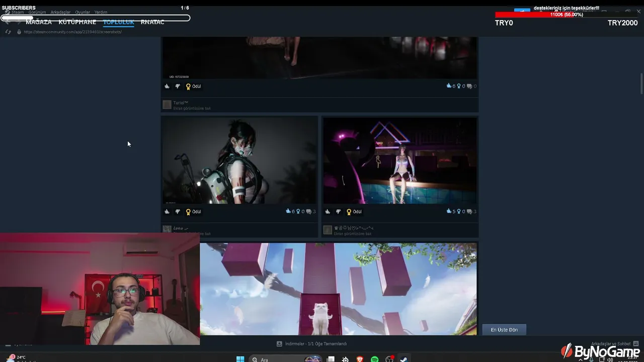Open the Yardım menu
Screen dimensions: 644x362
pos(101,12)
